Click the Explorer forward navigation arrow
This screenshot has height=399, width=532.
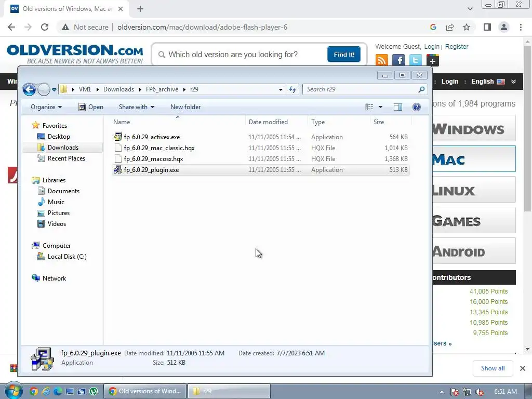(x=44, y=89)
